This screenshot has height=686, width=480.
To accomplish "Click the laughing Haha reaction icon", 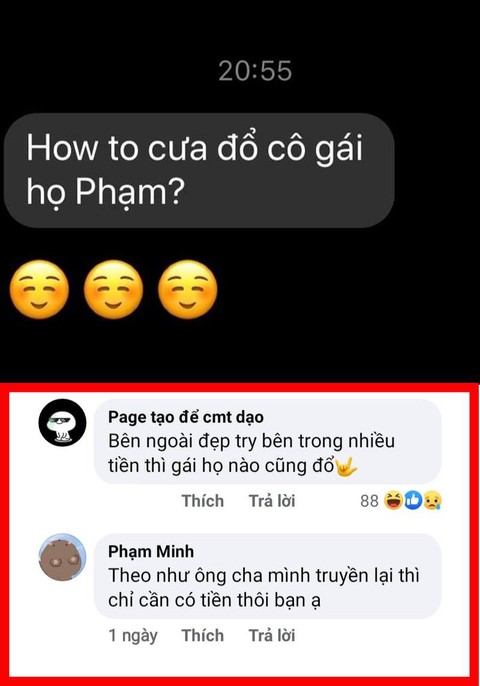I will [x=393, y=500].
